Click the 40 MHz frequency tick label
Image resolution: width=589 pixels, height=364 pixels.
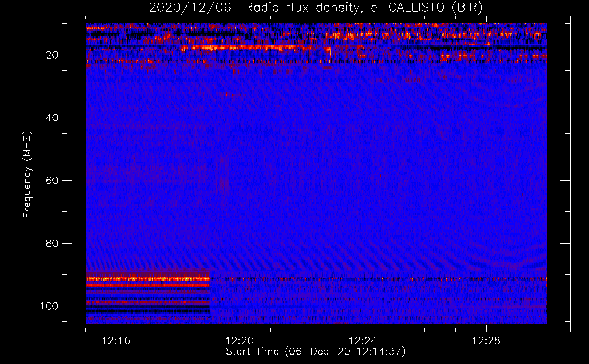coord(52,118)
